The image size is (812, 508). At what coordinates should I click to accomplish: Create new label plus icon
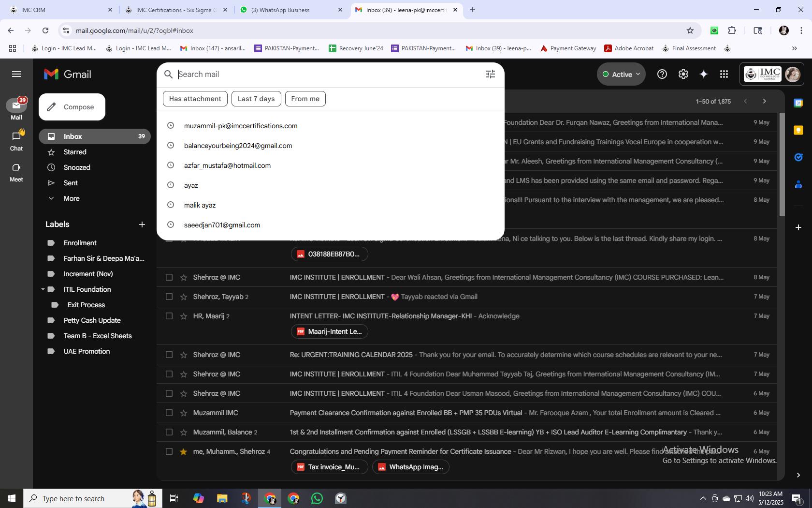(142, 224)
